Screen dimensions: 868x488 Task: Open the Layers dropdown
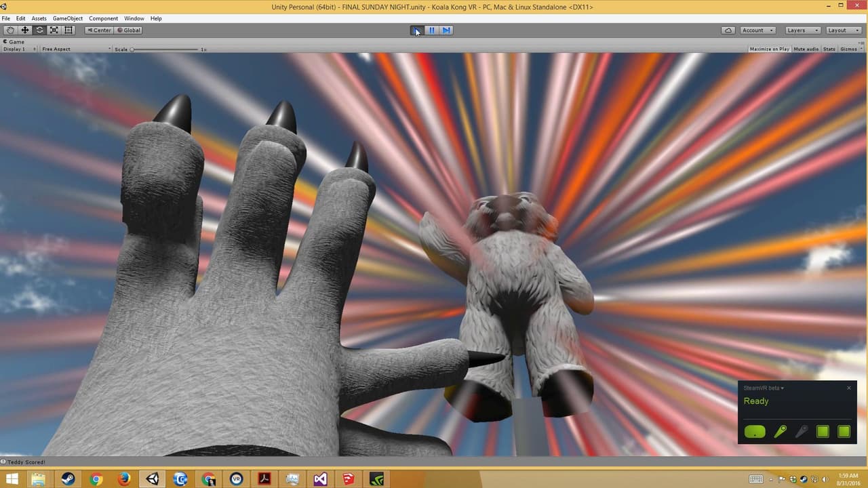point(802,30)
